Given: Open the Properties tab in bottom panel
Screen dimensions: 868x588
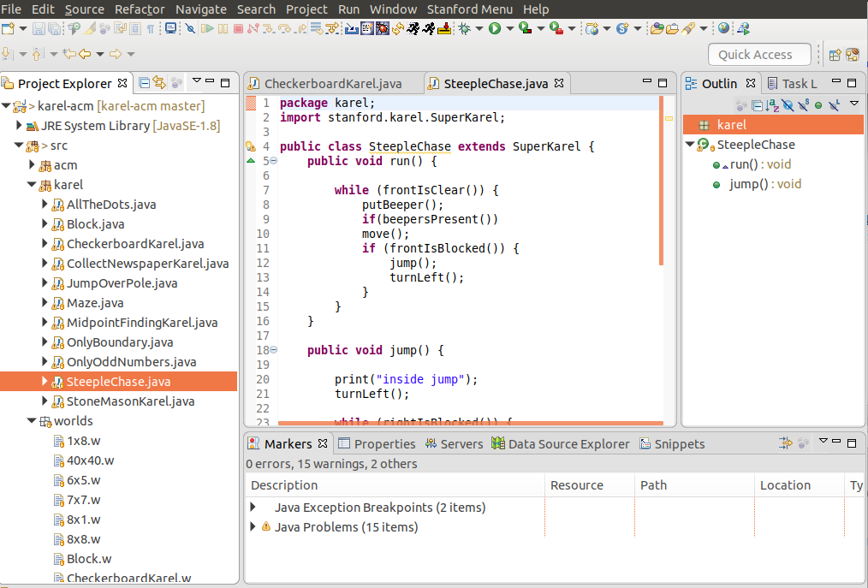Looking at the screenshot, I should tap(384, 443).
